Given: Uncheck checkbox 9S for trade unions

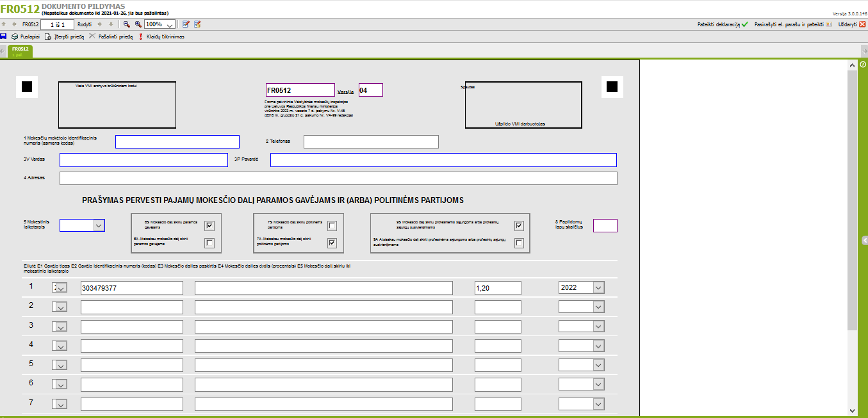Looking at the screenshot, I should click(x=519, y=225).
